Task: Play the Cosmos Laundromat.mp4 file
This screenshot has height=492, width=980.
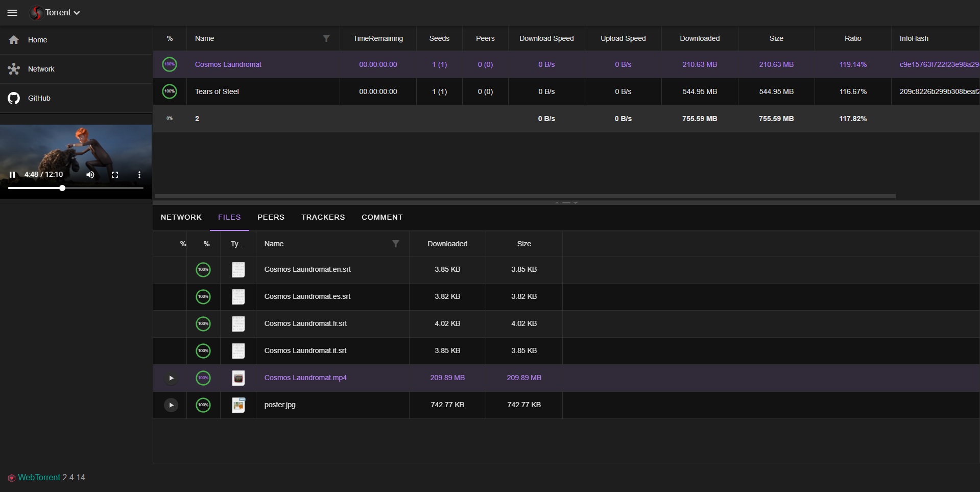Action: (171, 378)
